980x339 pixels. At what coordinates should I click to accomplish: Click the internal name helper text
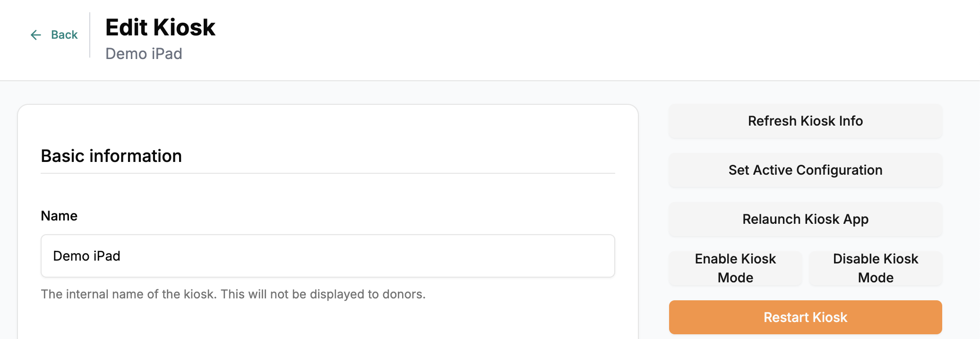pyautogui.click(x=233, y=294)
